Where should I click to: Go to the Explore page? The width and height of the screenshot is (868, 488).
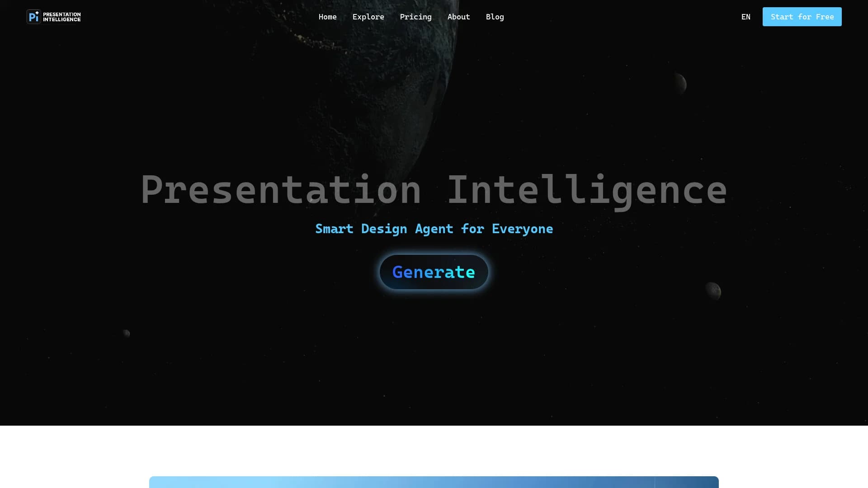pos(368,17)
